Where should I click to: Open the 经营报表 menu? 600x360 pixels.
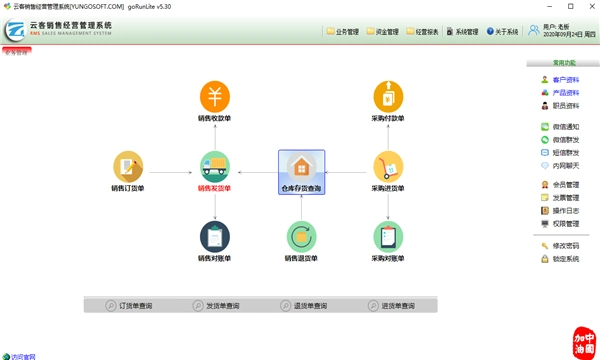tap(422, 32)
